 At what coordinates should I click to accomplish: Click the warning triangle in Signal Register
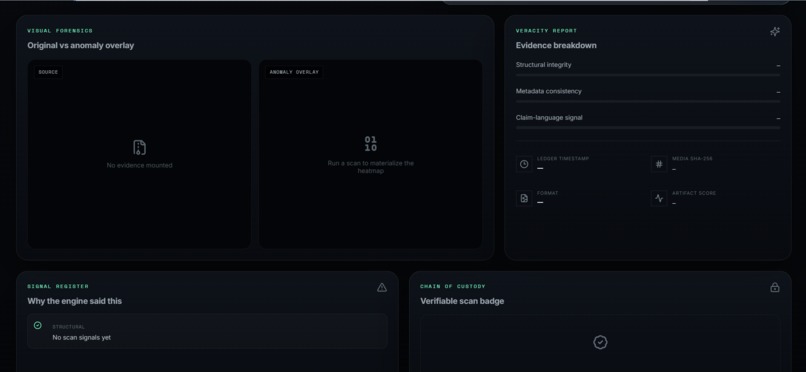pos(382,287)
